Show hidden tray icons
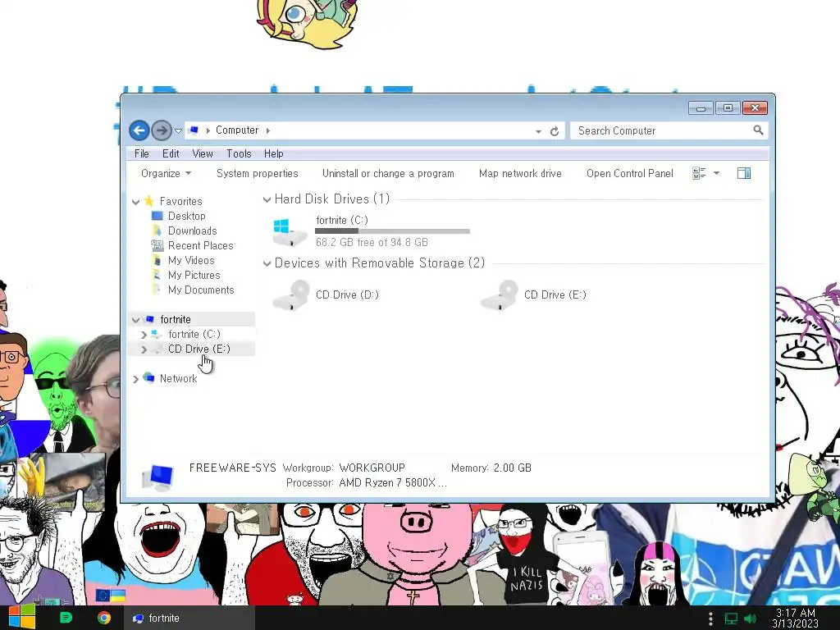Viewport: 840px width, 630px height. (x=710, y=619)
